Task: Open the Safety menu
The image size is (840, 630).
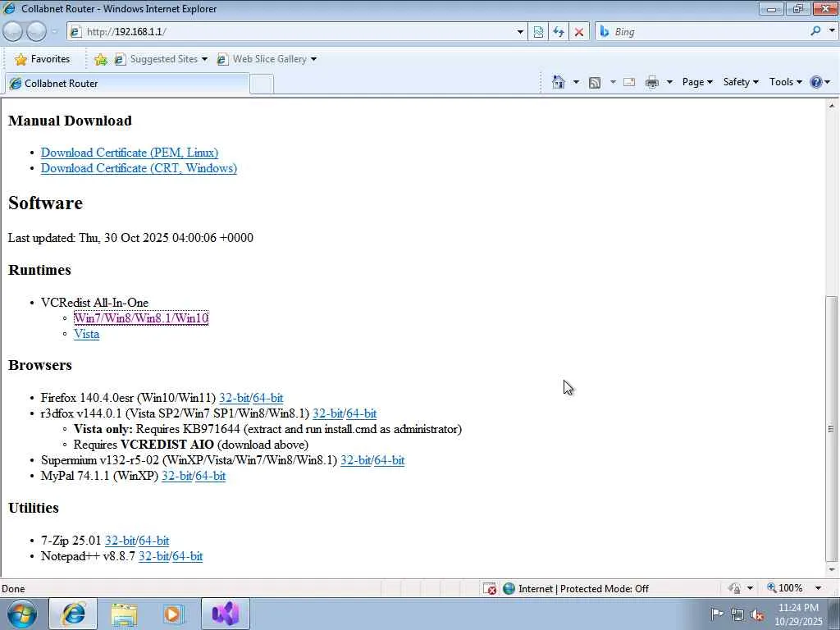Action: point(741,82)
